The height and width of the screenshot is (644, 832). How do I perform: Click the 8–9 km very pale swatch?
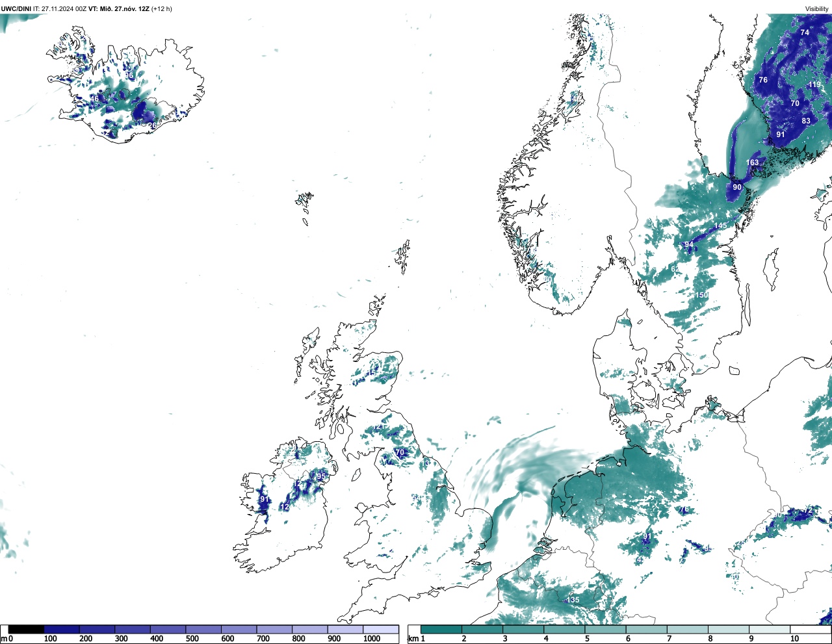click(x=728, y=630)
